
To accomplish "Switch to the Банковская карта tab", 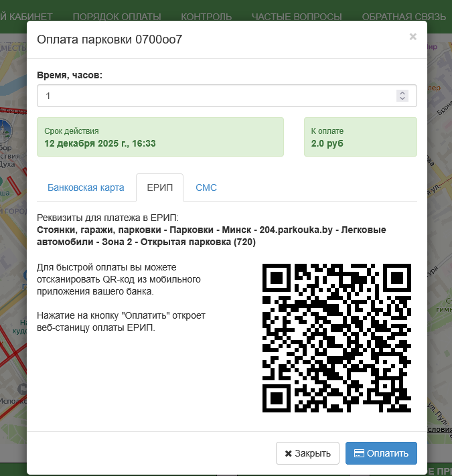I will 86,187.
